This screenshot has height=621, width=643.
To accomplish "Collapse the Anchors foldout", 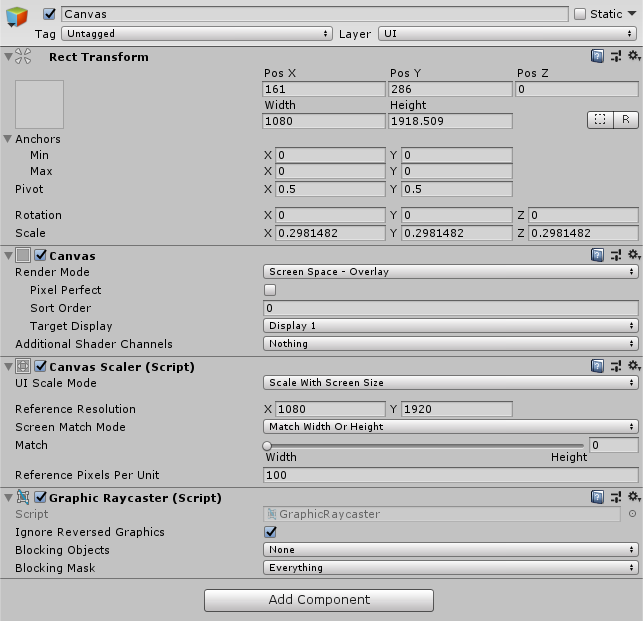I will click(x=7, y=139).
